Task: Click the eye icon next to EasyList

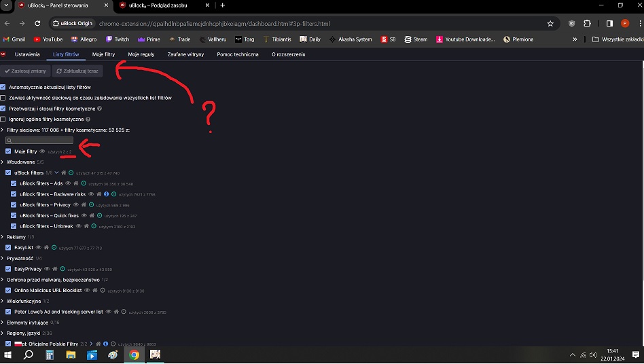Action: [x=39, y=247]
